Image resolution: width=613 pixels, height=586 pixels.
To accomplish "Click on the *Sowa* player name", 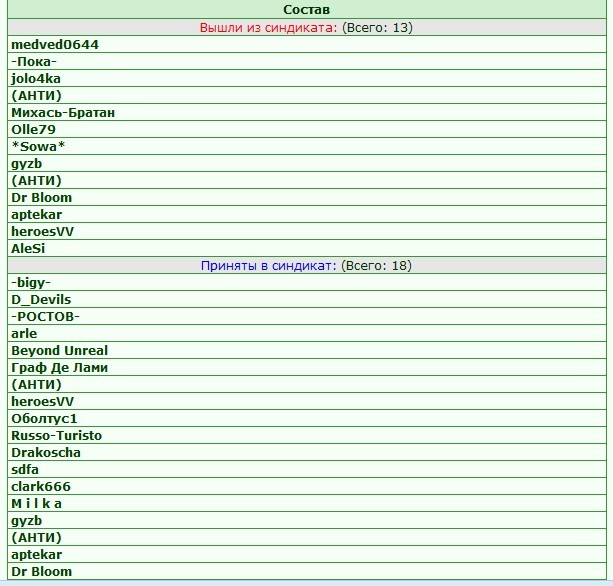I will pos(38,146).
